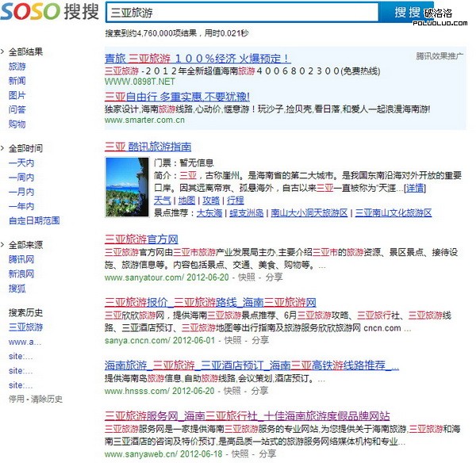The image size is (476, 463).
Task: Filter source by 新浪网
Action: point(21,274)
